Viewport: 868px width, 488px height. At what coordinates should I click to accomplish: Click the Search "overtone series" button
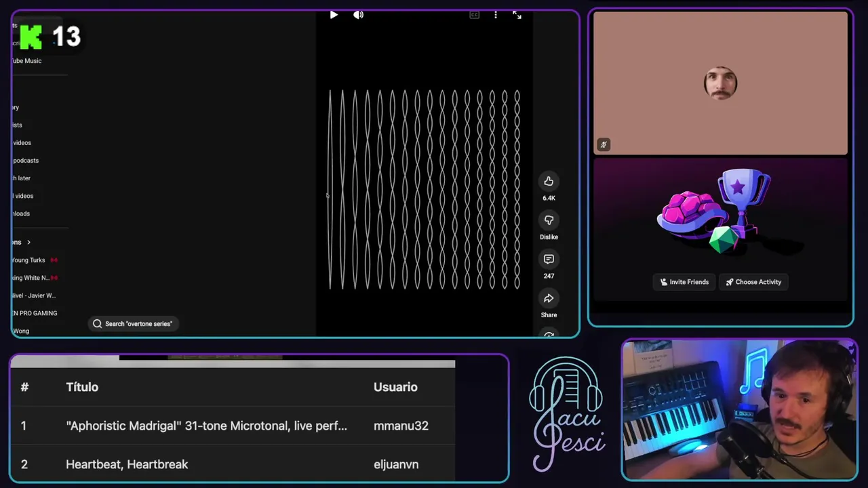coord(133,324)
